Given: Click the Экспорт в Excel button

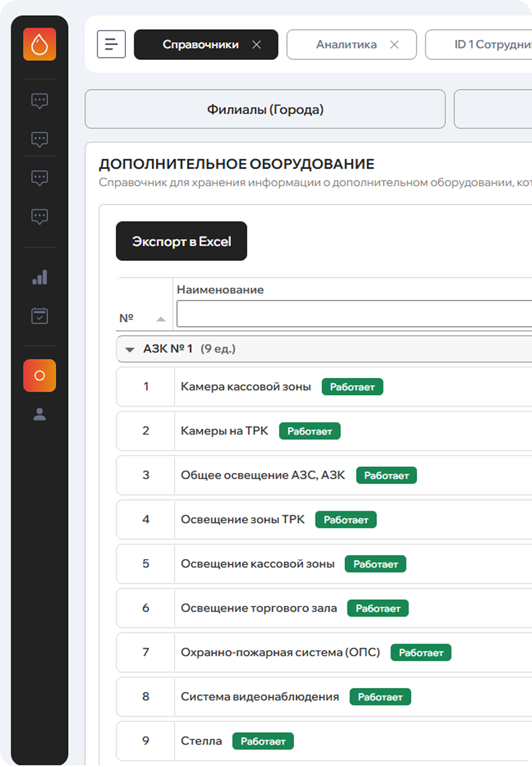Looking at the screenshot, I should coord(181,241).
